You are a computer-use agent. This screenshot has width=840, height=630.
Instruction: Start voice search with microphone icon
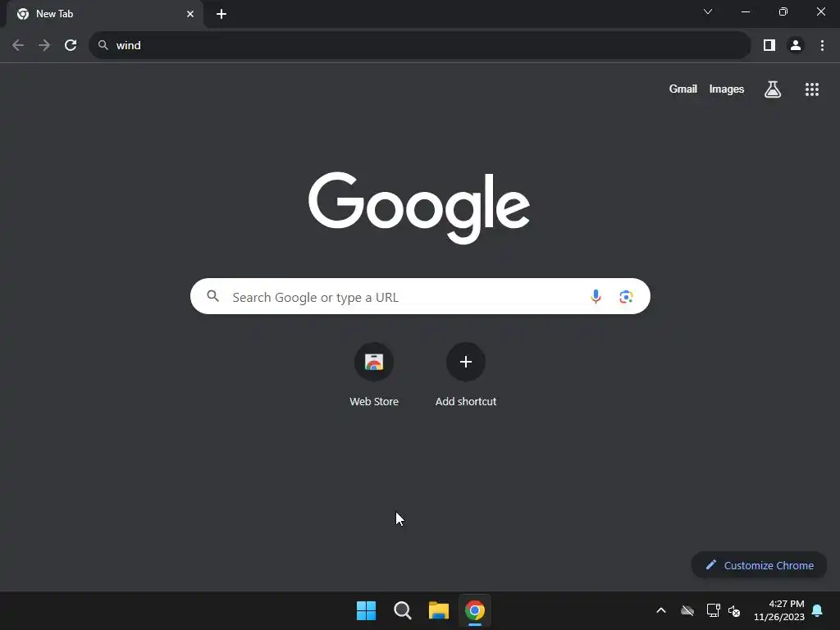click(596, 296)
